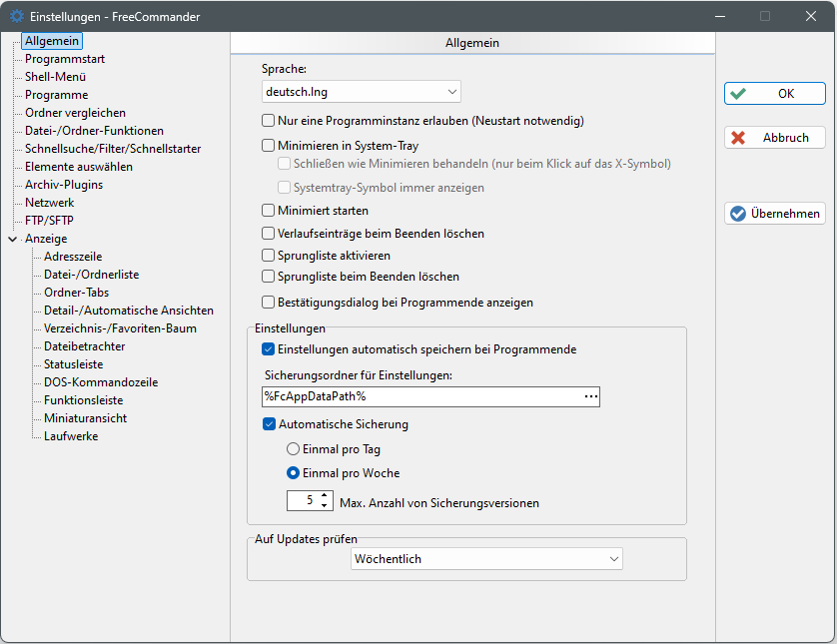Image resolution: width=837 pixels, height=644 pixels.
Task: Click the browse ellipsis for backup folder
Action: tap(591, 397)
